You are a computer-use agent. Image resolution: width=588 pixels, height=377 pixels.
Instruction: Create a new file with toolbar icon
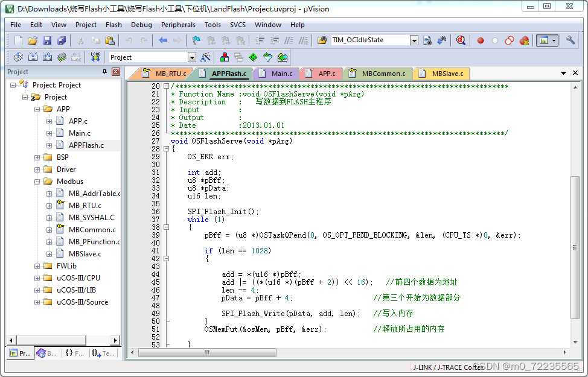click(x=18, y=40)
